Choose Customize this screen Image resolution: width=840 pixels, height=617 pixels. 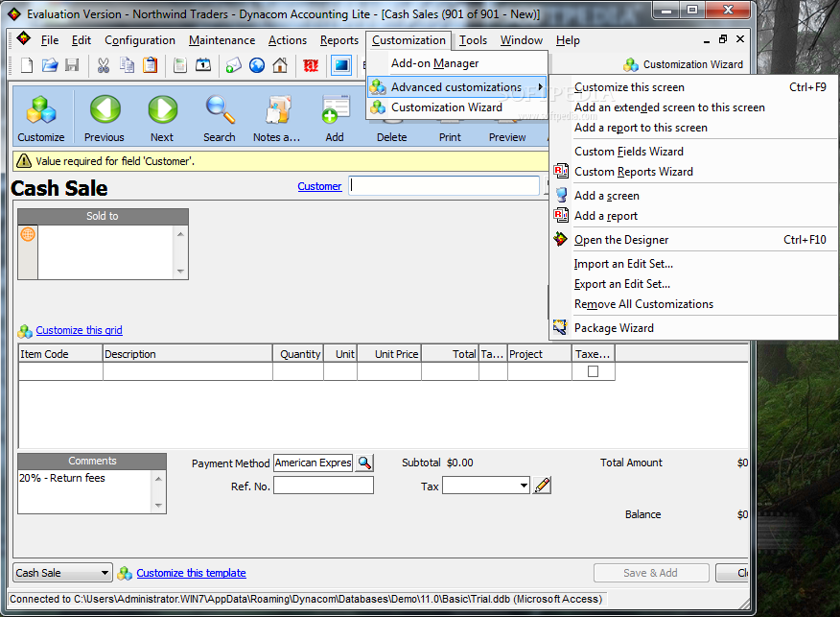coord(693,87)
